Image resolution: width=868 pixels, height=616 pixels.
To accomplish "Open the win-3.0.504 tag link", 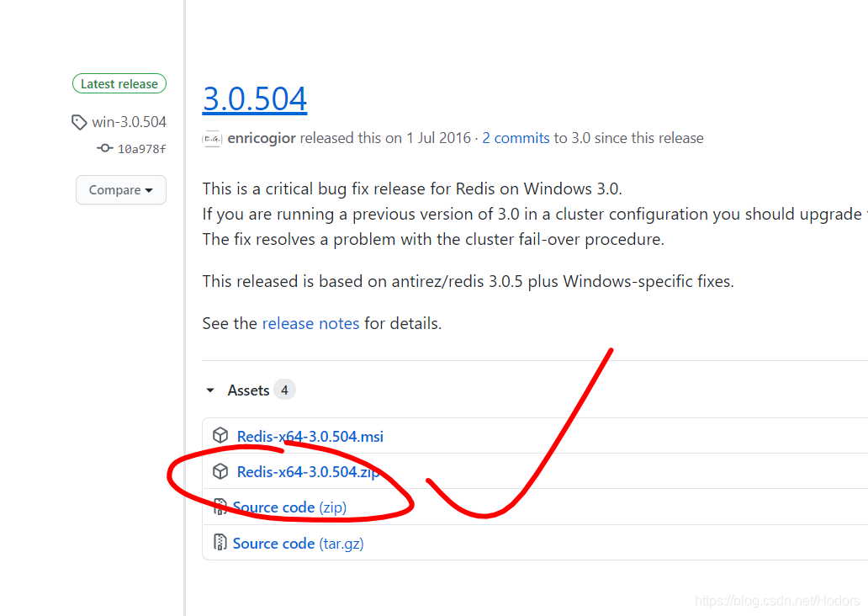I will pos(129,122).
